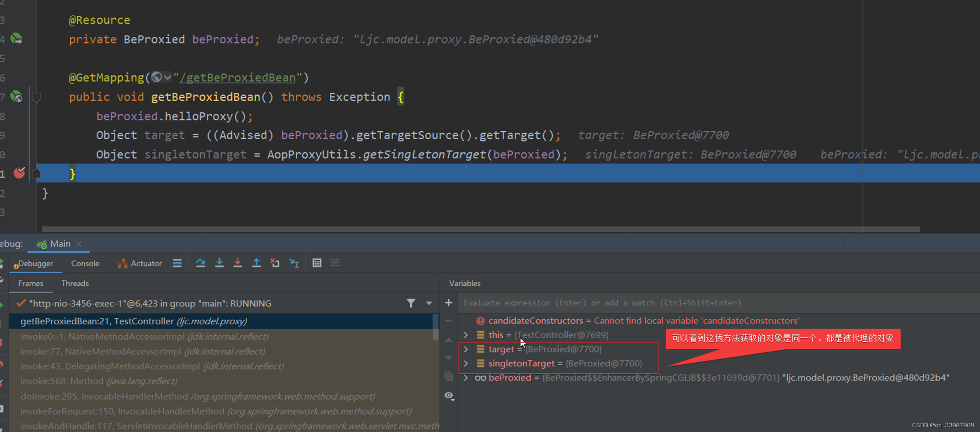The height and width of the screenshot is (432, 980).
Task: Click the gutter bean icon beside beProxied field
Action: tap(16, 38)
